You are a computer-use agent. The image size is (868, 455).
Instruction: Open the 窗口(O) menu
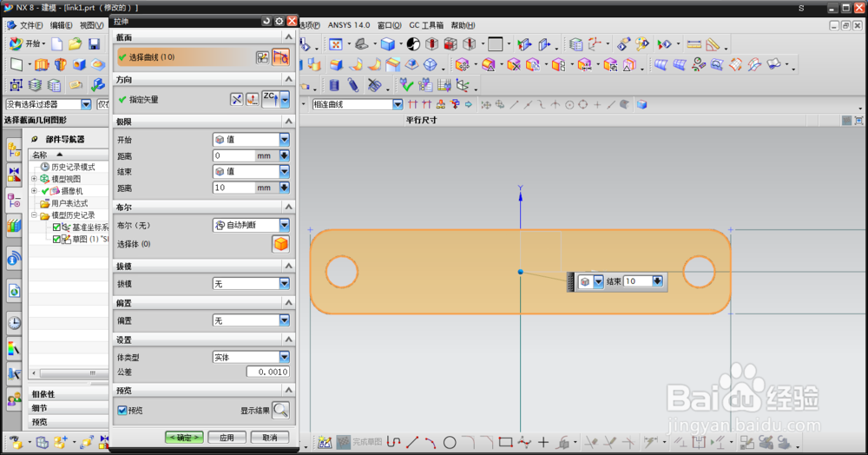(x=389, y=25)
